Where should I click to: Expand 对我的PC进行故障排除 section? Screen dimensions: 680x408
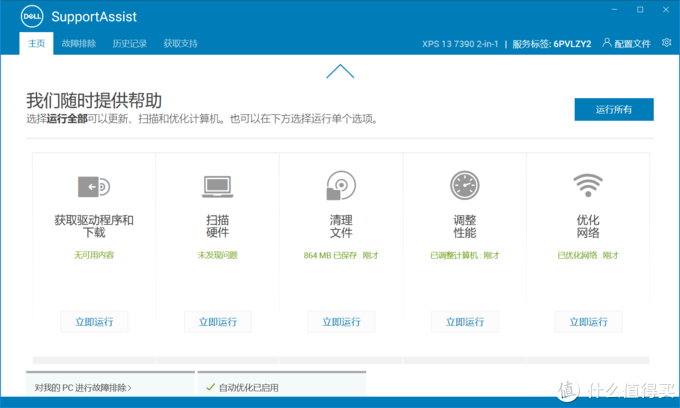pos(85,387)
